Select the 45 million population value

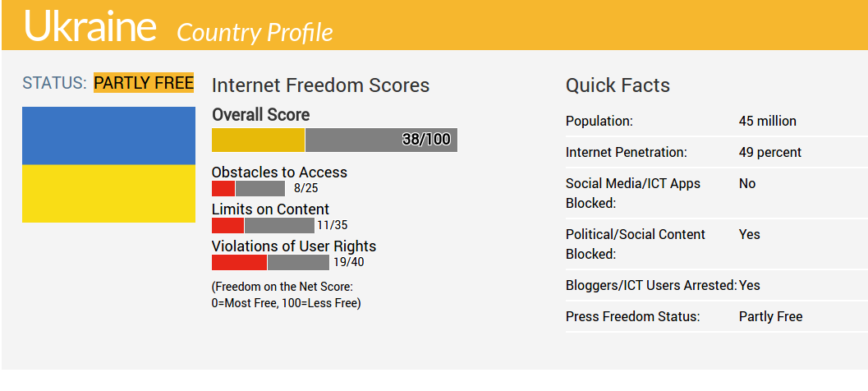pyautogui.click(x=767, y=122)
